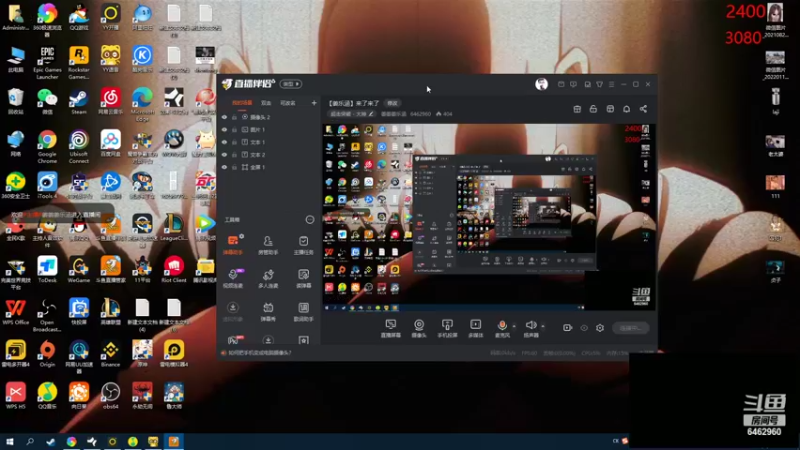
Task: Open the 弹幕助手 tool
Action: tap(233, 245)
